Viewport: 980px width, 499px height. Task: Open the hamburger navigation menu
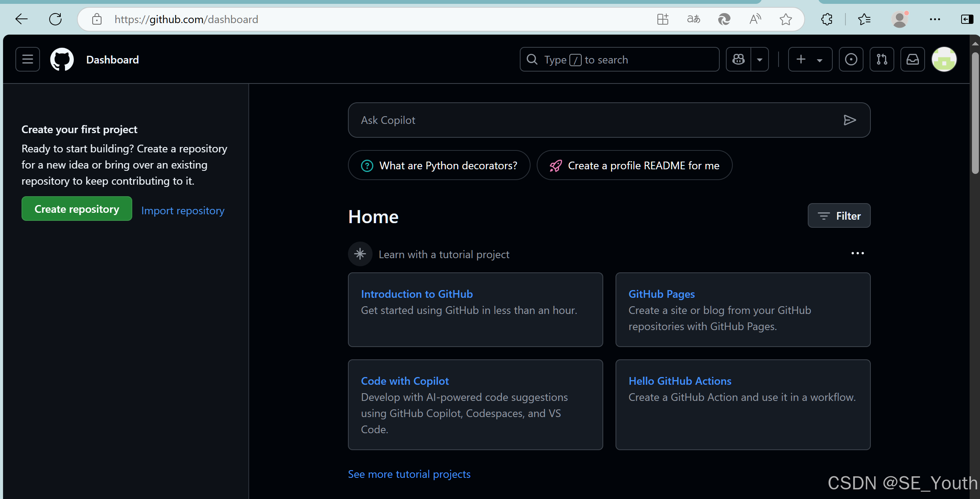click(28, 59)
